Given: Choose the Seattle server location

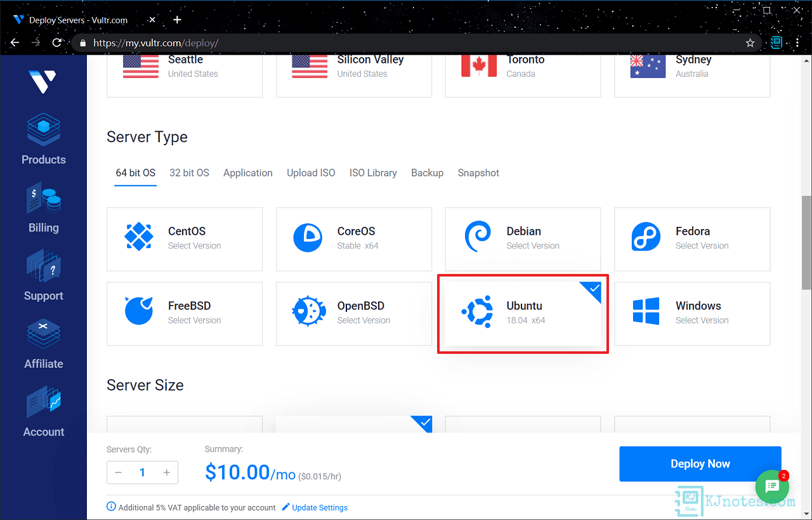Looking at the screenshot, I should [185, 76].
